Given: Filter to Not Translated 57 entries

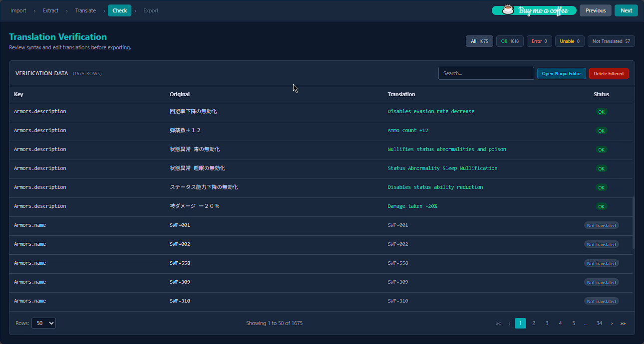Looking at the screenshot, I should point(611,41).
